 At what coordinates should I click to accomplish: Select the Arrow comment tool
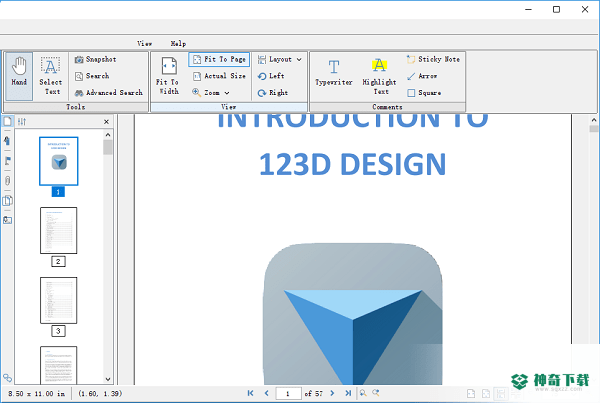(x=422, y=76)
